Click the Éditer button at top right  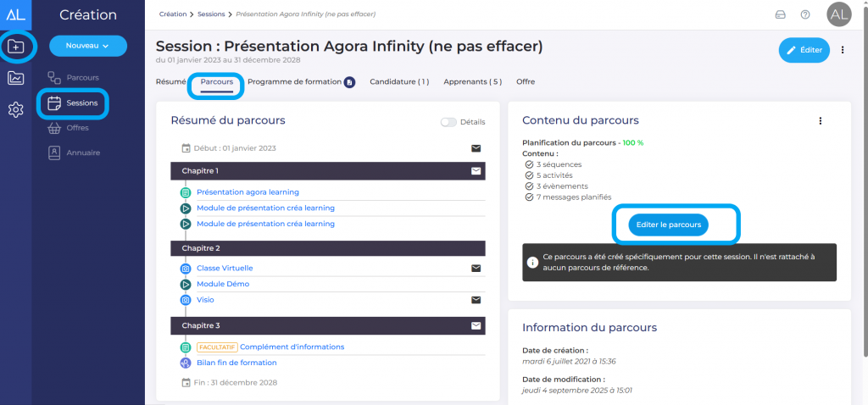804,50
